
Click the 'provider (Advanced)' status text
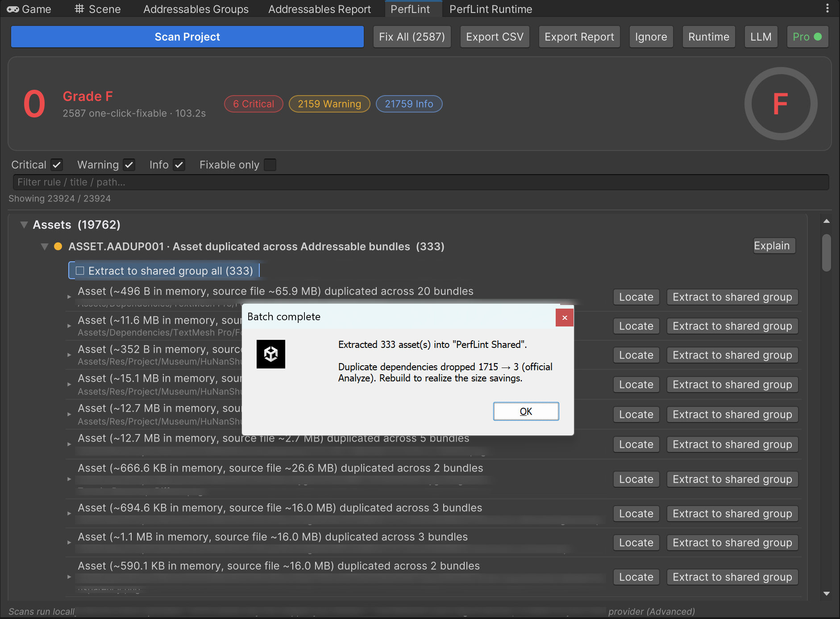(652, 611)
